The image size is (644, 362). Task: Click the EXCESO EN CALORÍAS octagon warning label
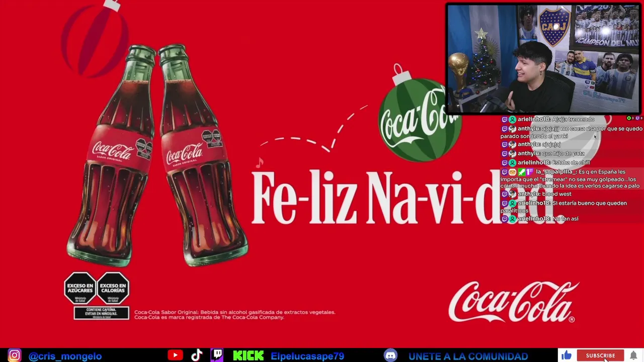point(113,288)
